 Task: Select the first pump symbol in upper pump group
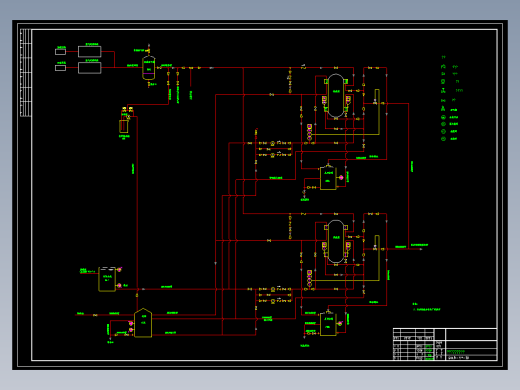[x=272, y=143]
